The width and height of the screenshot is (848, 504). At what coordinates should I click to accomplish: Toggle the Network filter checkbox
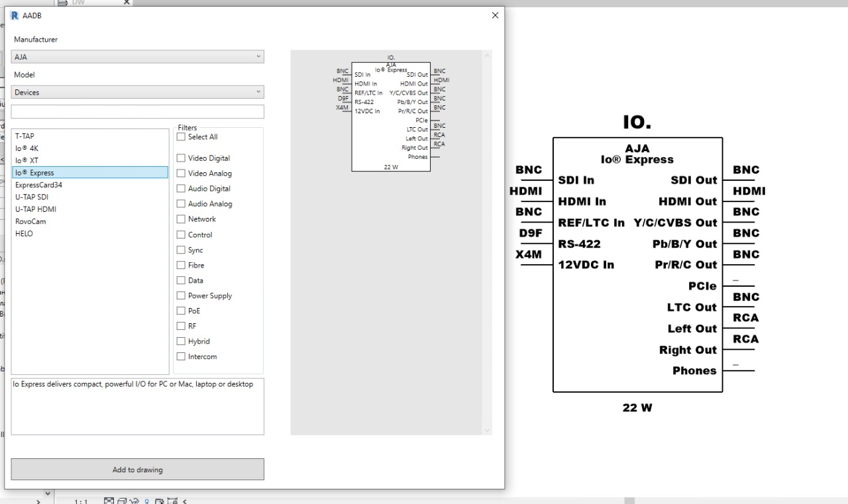click(x=181, y=219)
